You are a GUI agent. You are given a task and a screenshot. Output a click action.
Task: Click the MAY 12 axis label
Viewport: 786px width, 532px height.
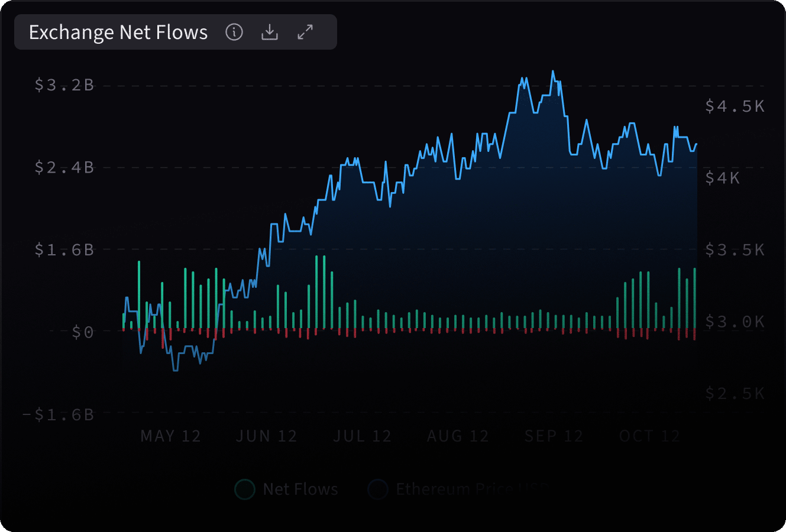170,436
